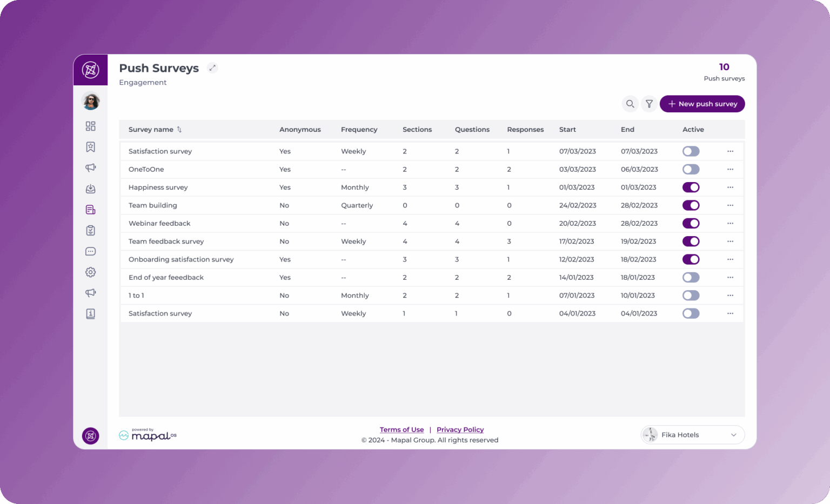Viewport: 830px width, 504px height.
Task: Click the Mapal logo at sidebar top
Action: point(91,70)
